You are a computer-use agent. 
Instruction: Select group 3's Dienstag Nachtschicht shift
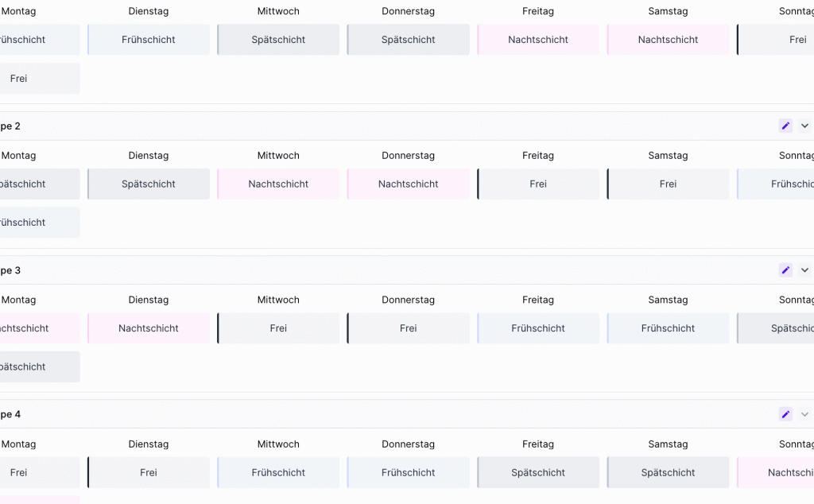click(149, 328)
